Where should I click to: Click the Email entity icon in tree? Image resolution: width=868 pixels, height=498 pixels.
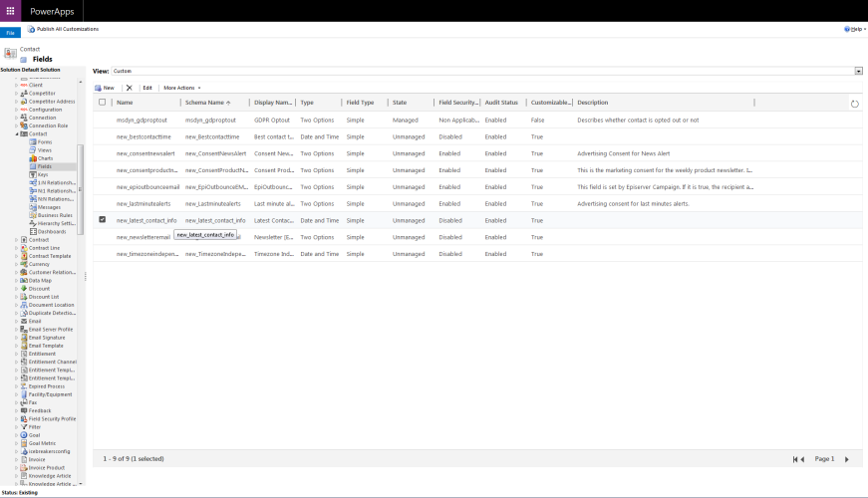(x=23, y=322)
